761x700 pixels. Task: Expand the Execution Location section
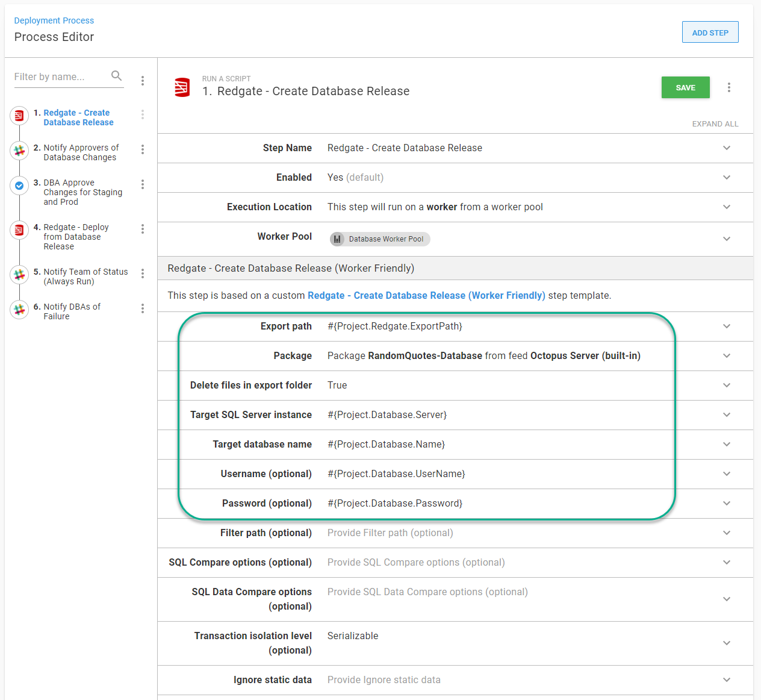click(x=727, y=207)
